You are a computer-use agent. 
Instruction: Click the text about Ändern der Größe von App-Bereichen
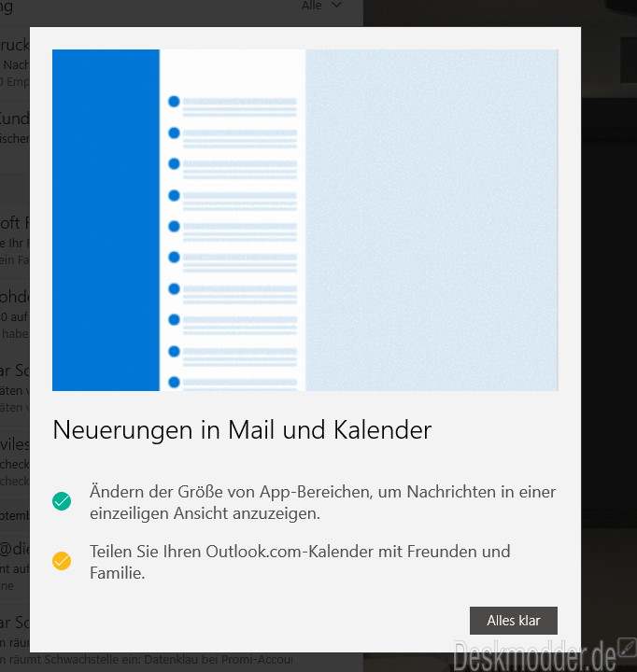(322, 502)
